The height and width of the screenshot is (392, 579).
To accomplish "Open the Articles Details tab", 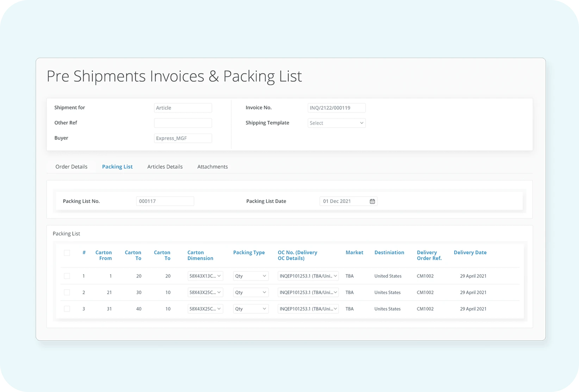I will click(x=165, y=167).
